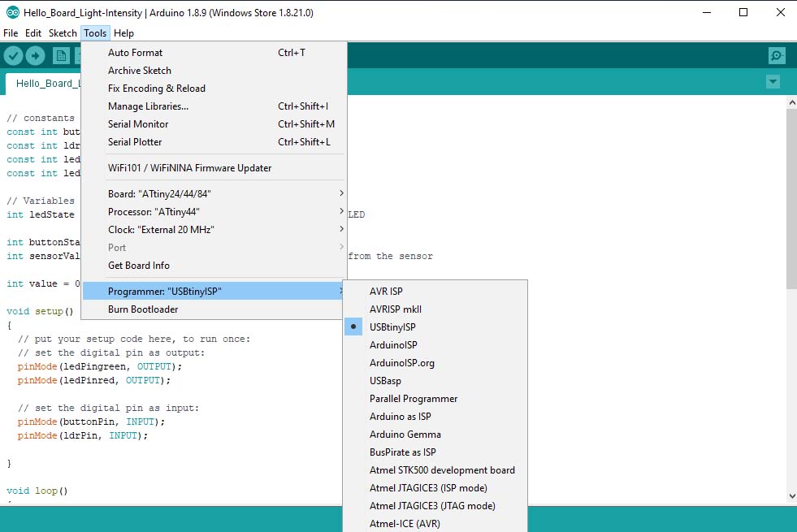Screen dimensions: 797x532
Task: Click the Arduino logo in the title bar
Action: (x=13, y=13)
